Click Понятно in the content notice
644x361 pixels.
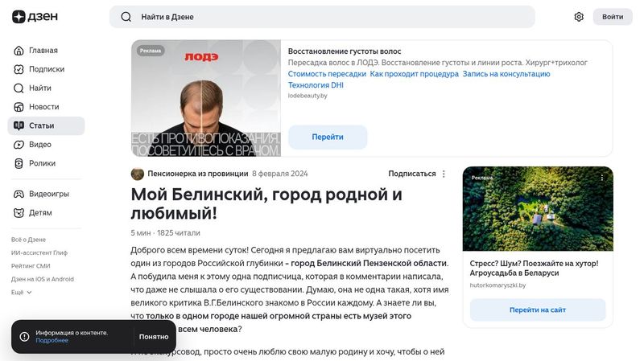154,337
